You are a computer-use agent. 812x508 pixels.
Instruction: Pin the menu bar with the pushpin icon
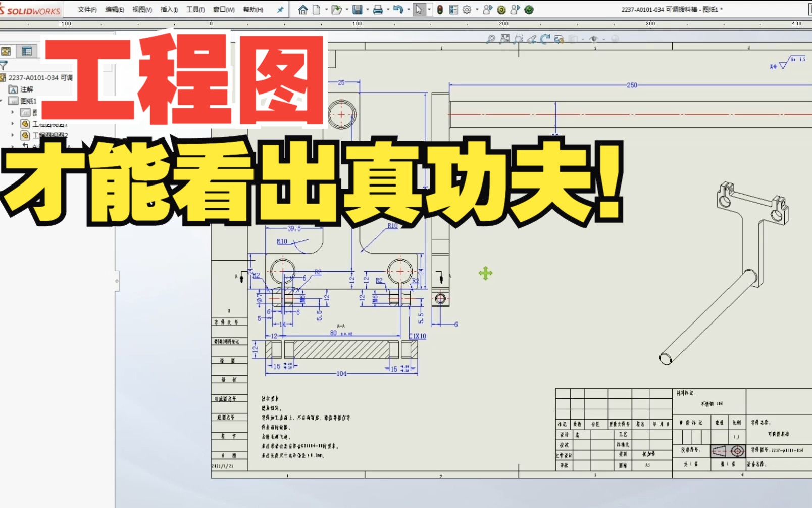[x=280, y=10]
